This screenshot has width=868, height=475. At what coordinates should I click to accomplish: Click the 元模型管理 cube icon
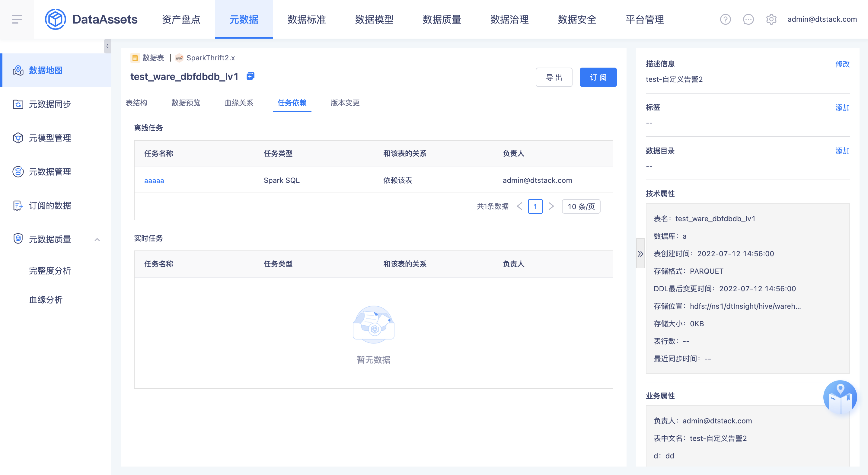[18, 138]
